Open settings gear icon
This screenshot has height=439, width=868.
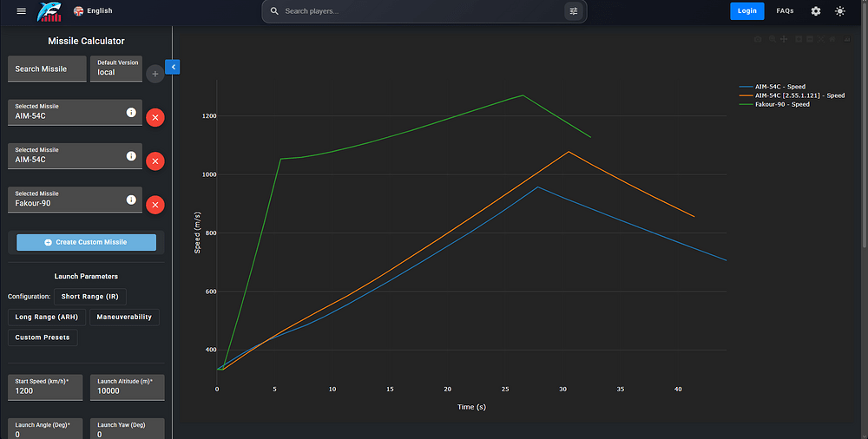(x=815, y=11)
